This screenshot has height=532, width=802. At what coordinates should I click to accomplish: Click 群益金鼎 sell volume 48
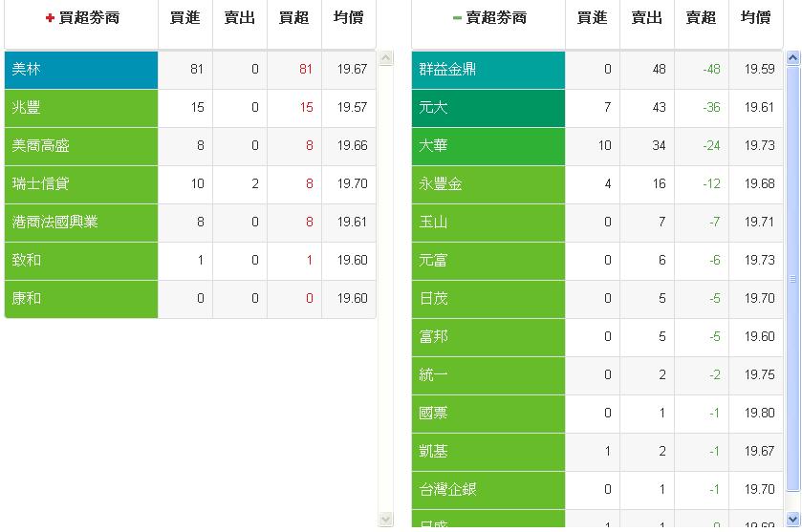(x=660, y=69)
